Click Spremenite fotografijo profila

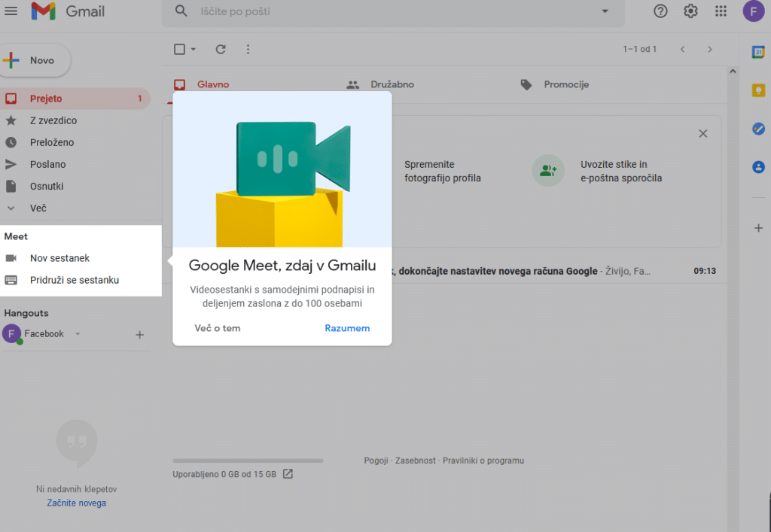coord(443,171)
